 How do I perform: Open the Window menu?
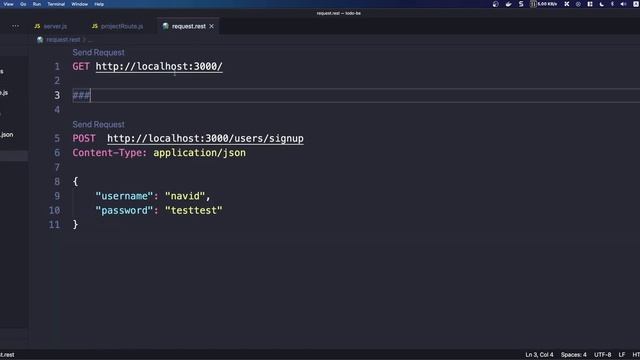[x=80, y=4]
